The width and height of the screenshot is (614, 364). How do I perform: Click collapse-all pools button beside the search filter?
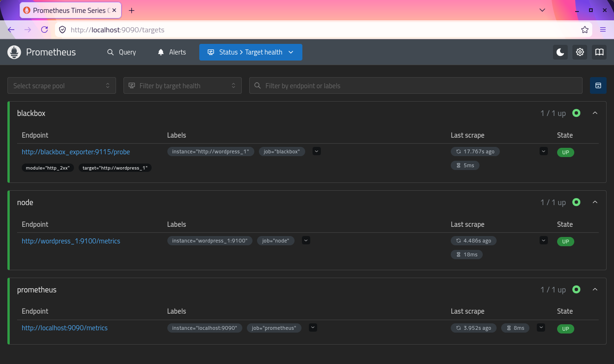[598, 85]
